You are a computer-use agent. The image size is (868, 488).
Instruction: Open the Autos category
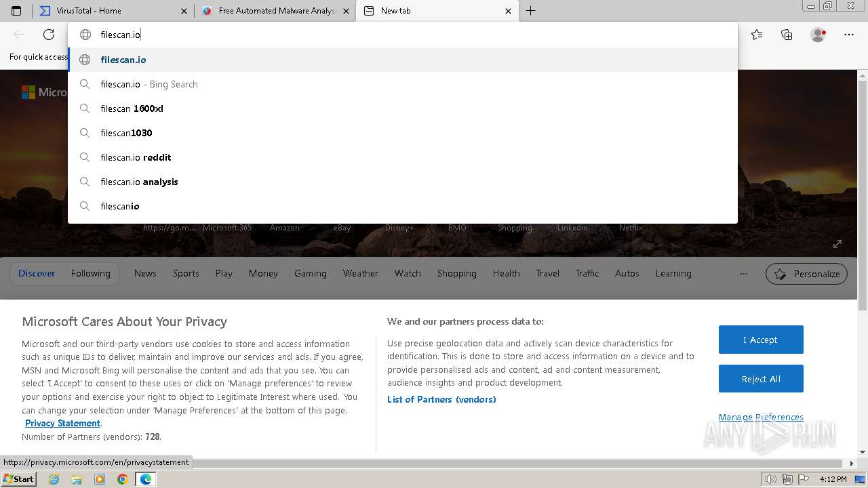pyautogui.click(x=627, y=273)
